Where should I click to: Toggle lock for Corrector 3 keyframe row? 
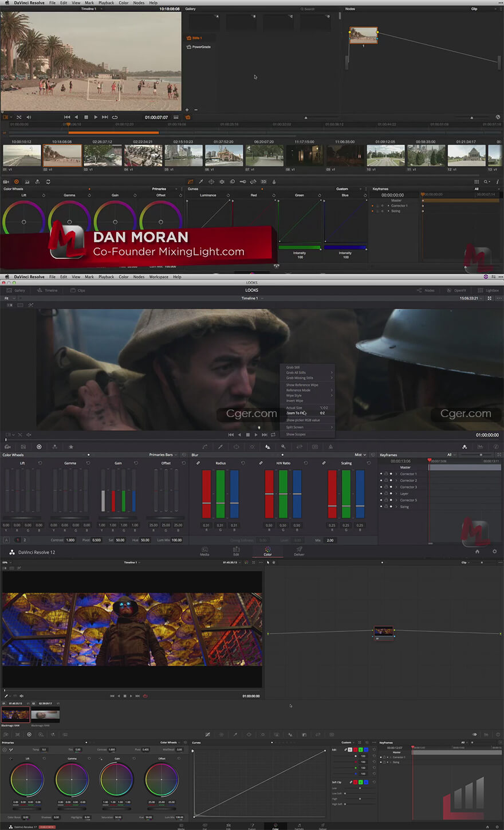(x=386, y=487)
